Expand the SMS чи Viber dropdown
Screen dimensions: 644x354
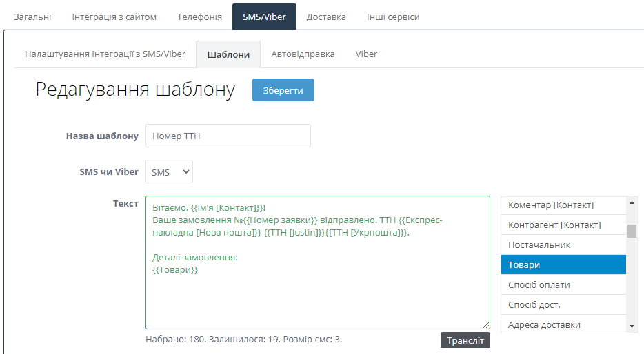tap(169, 172)
